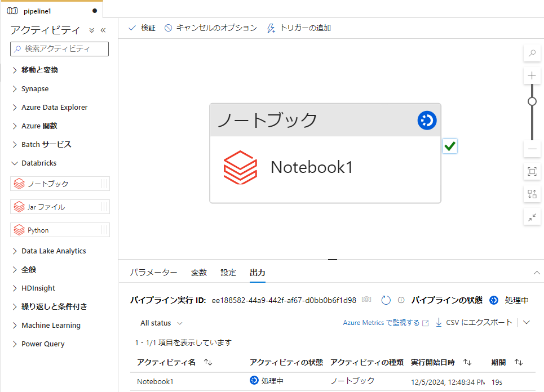Click Notebook1 in the activity name column
The image size is (544, 392).
point(155,382)
